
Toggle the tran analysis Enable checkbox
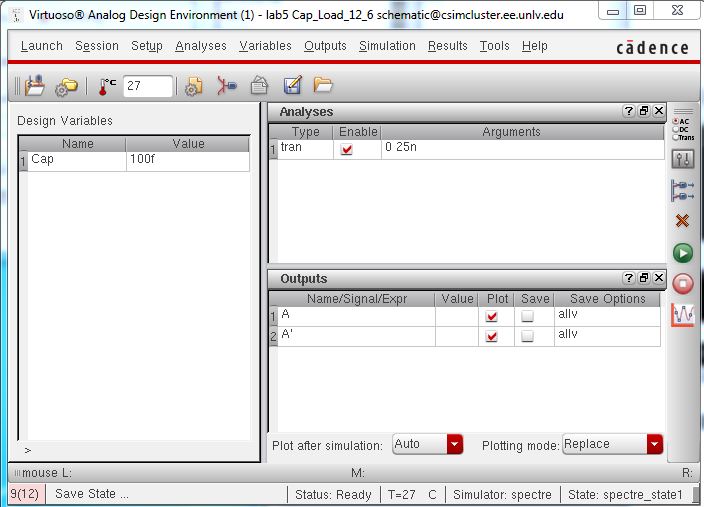[x=347, y=149]
